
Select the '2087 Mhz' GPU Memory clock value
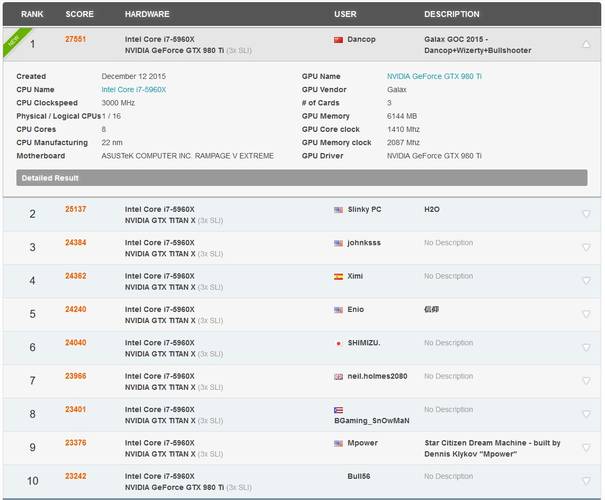click(403, 143)
